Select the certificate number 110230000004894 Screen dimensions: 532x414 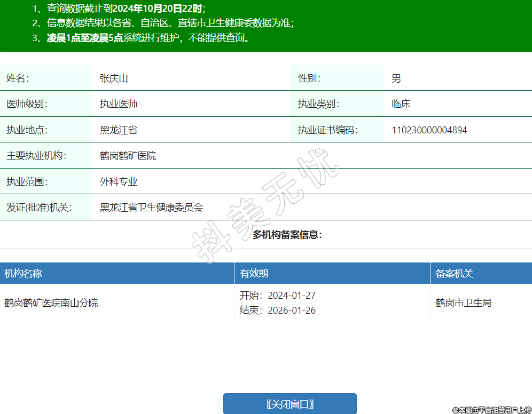point(429,130)
